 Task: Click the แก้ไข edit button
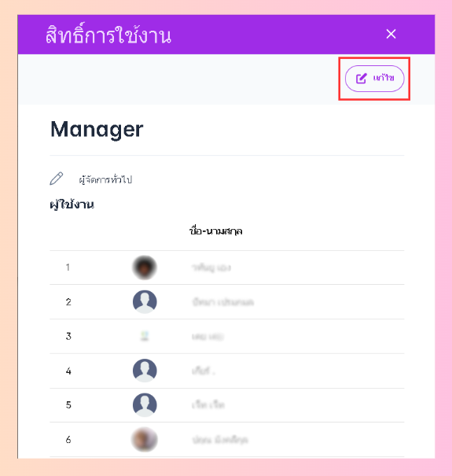[x=374, y=79]
